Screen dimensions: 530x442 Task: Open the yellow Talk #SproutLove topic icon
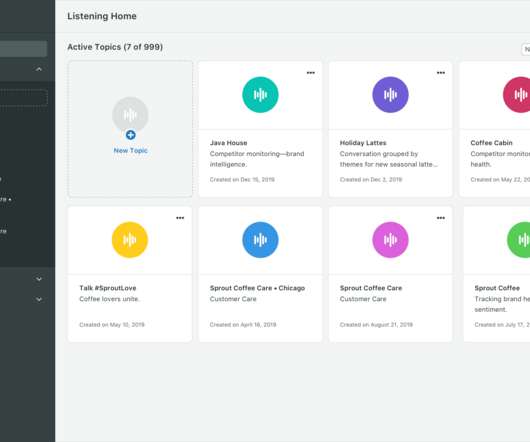tap(130, 240)
